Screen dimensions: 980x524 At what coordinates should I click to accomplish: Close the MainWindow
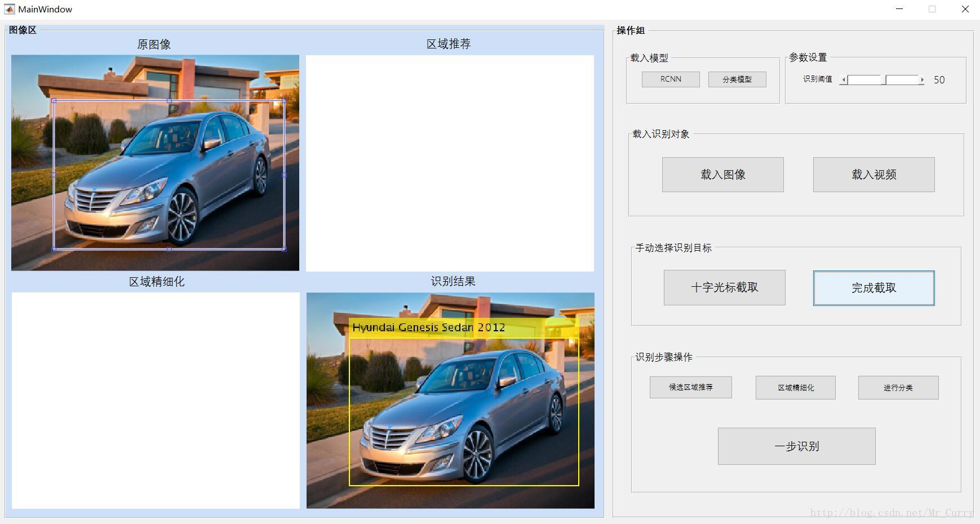(965, 9)
